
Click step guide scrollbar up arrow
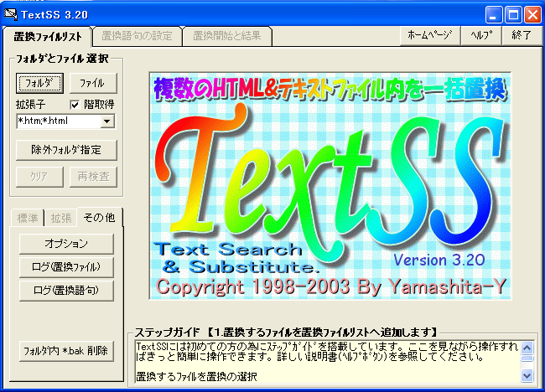point(527,348)
